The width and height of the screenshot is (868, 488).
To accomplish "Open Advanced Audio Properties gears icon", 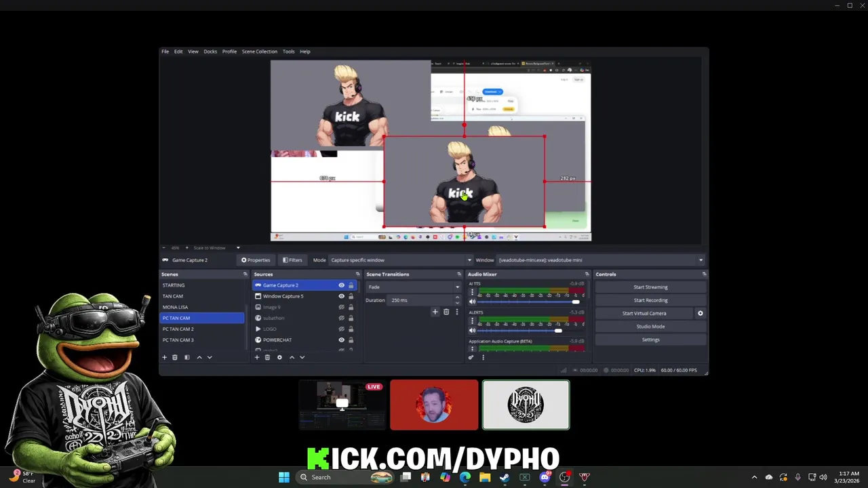I will [x=471, y=357].
